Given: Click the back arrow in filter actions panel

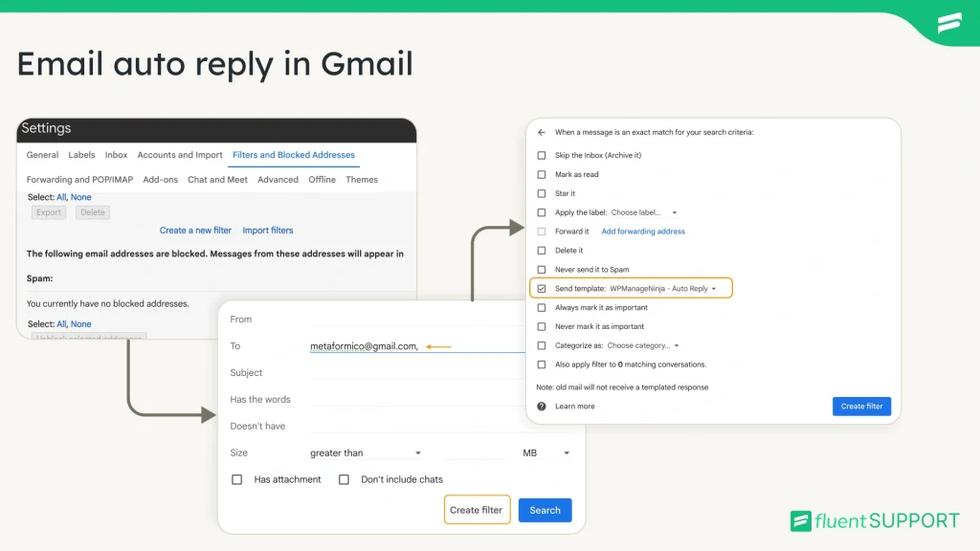Looking at the screenshot, I should click(x=542, y=132).
